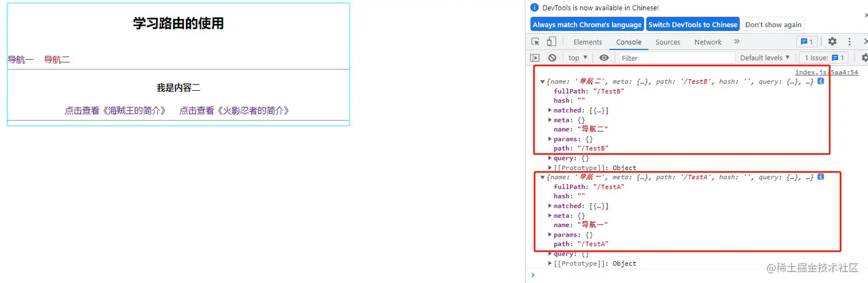Expand params in the /TestB object
This screenshot has width=868, height=283.
[x=550, y=139]
